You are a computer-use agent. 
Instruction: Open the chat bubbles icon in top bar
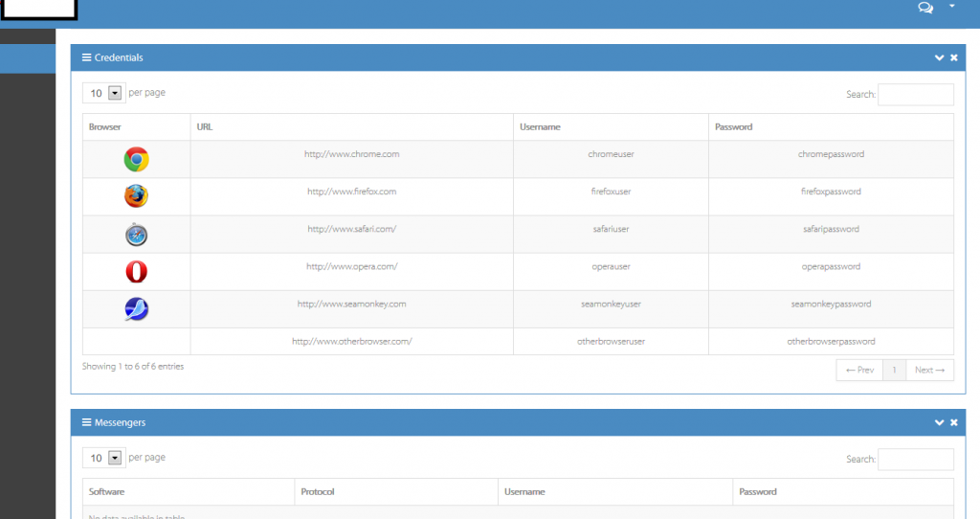click(925, 8)
